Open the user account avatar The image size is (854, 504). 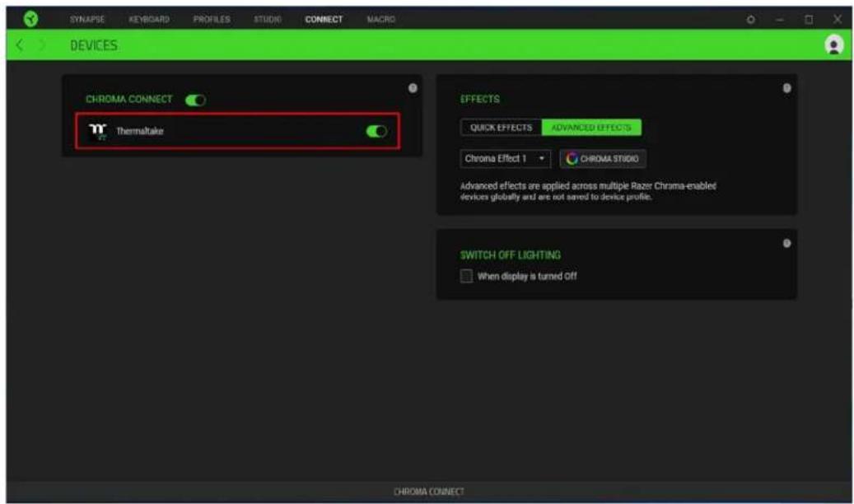(833, 44)
